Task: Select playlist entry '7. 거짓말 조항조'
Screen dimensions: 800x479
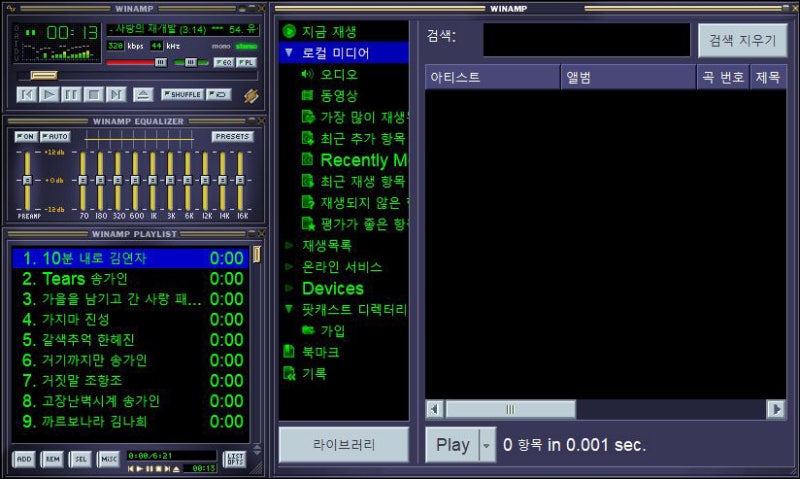Action: point(131,381)
